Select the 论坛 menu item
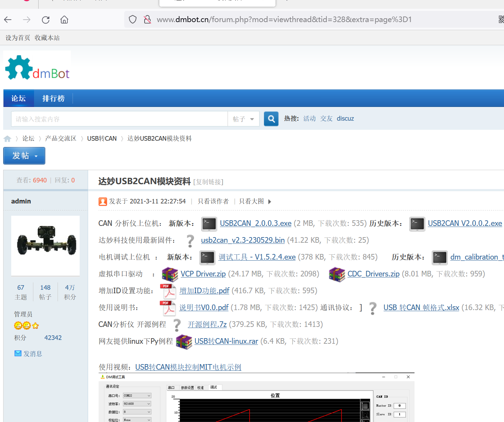504x422 pixels. [18, 98]
